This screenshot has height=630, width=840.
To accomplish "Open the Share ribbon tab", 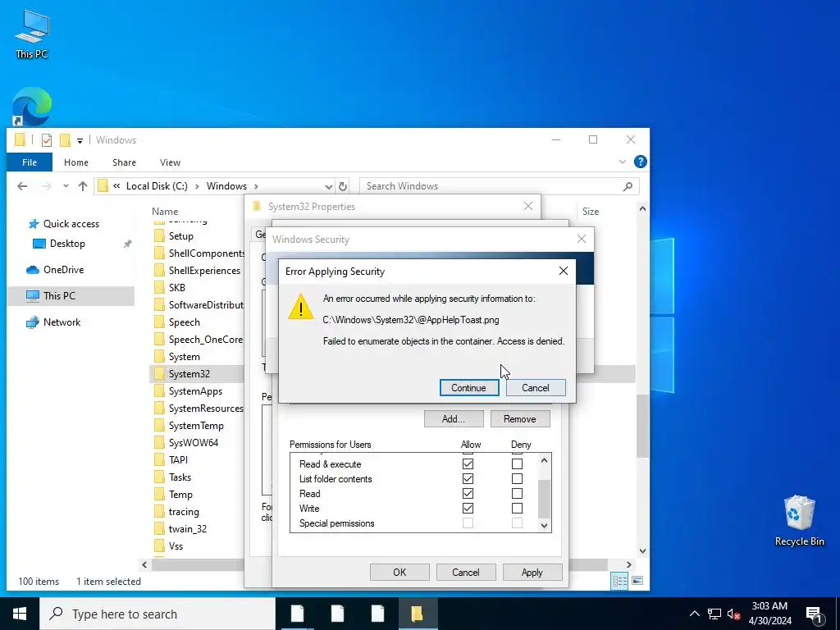I will click(x=124, y=162).
